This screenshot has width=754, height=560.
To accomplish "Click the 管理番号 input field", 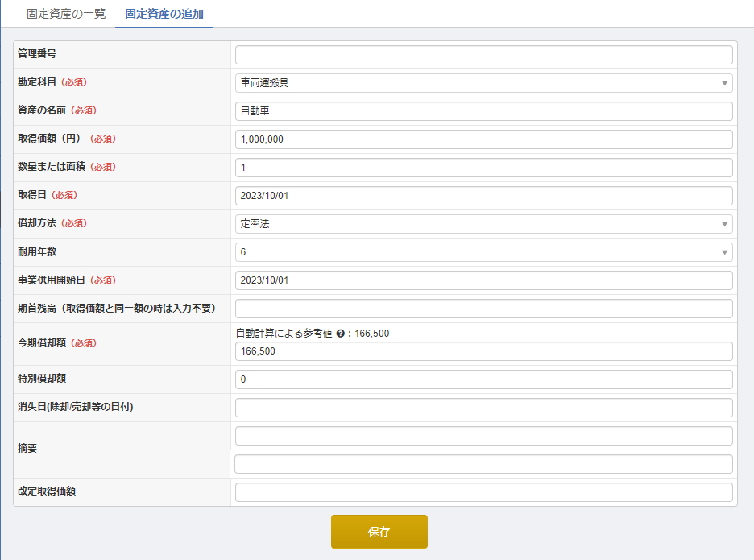I will (x=483, y=55).
